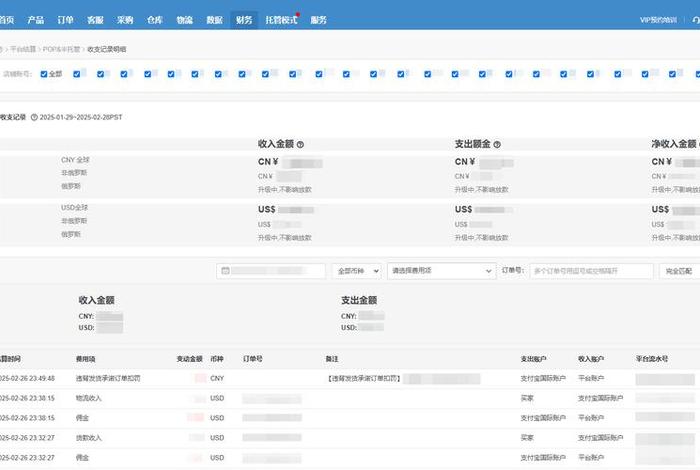
Task: Click the 变动金额 column header
Action: click(x=190, y=359)
